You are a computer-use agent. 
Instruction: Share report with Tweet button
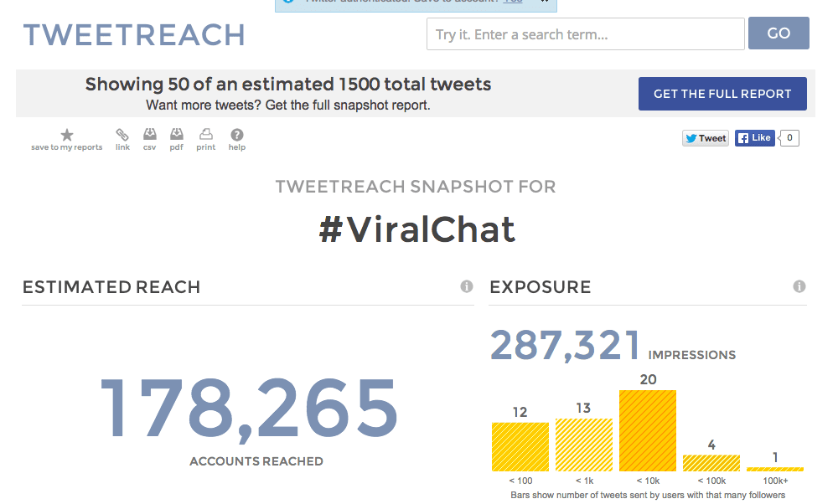coord(706,138)
